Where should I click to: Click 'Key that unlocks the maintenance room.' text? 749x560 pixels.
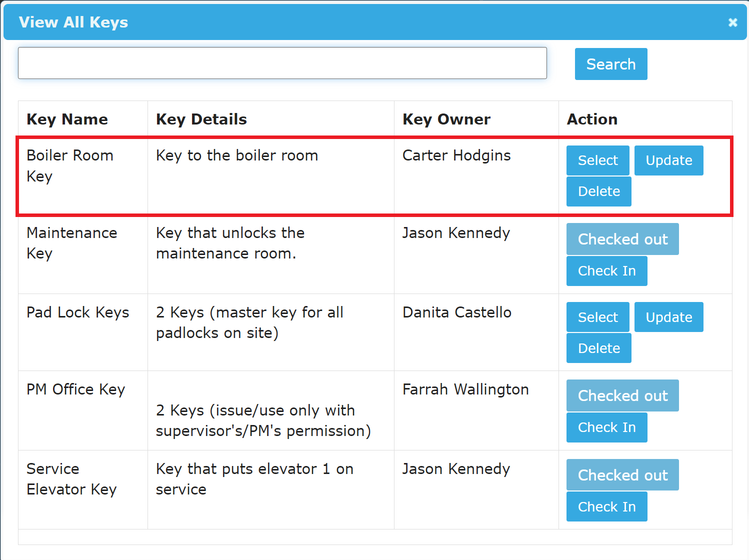pos(230,243)
